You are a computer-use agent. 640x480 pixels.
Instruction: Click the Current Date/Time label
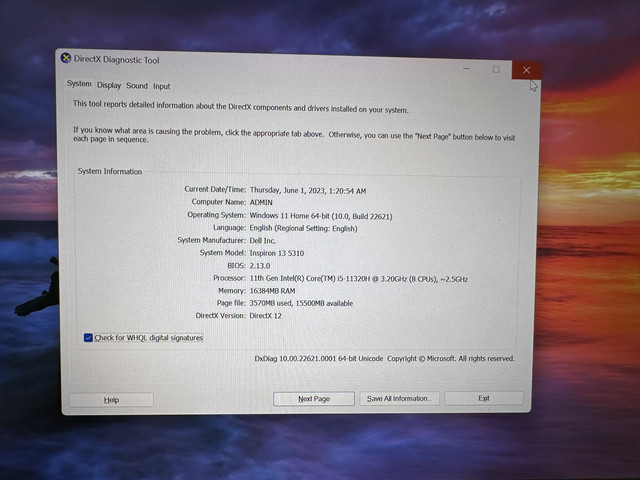point(215,189)
